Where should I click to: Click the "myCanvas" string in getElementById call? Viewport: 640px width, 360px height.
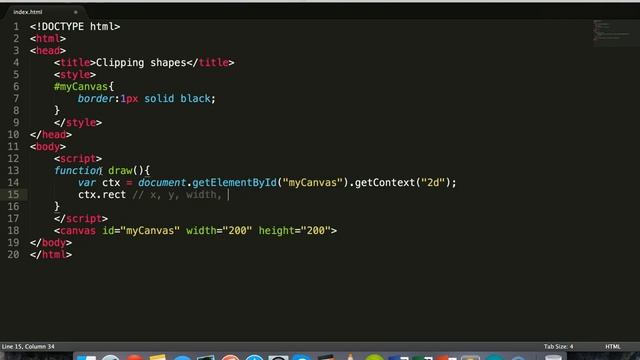click(x=312, y=182)
